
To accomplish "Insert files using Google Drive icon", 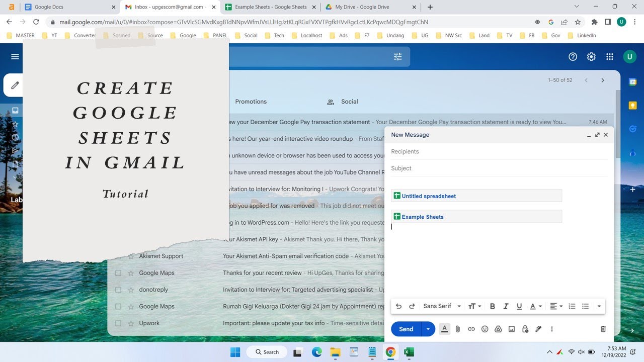I will point(498,329).
